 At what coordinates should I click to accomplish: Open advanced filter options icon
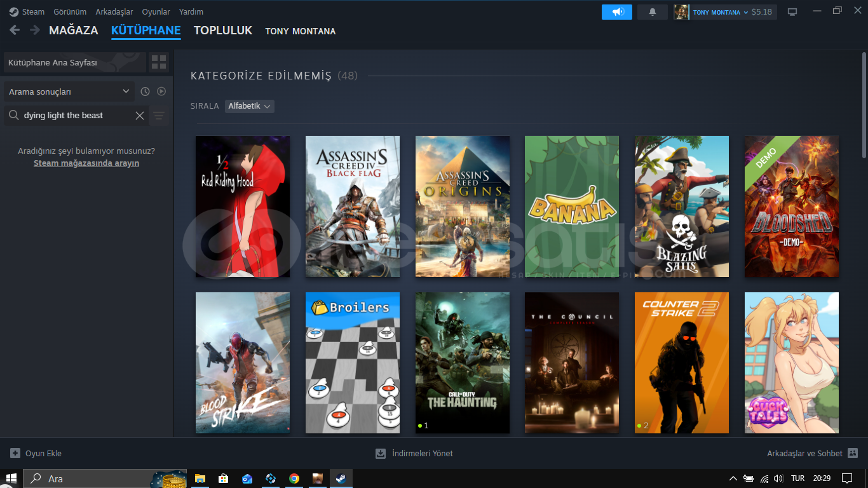(x=159, y=116)
